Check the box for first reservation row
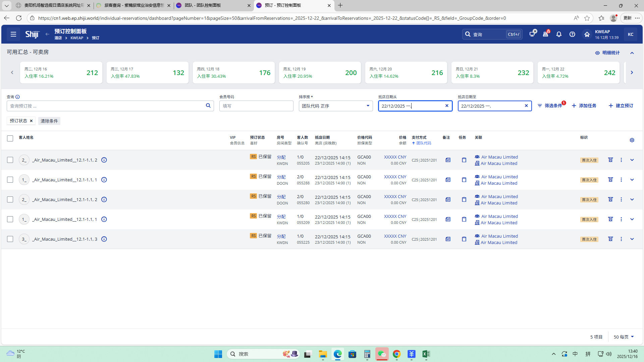Image resolution: width=644 pixels, height=362 pixels. click(10, 160)
